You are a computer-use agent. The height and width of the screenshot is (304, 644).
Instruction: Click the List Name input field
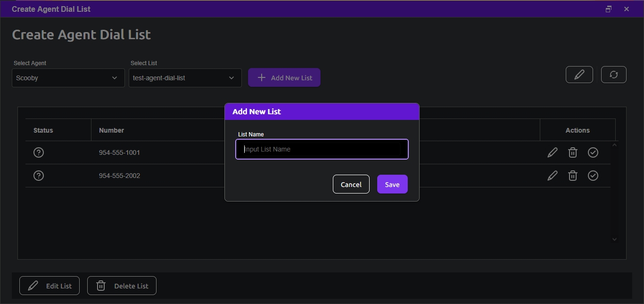click(x=322, y=149)
